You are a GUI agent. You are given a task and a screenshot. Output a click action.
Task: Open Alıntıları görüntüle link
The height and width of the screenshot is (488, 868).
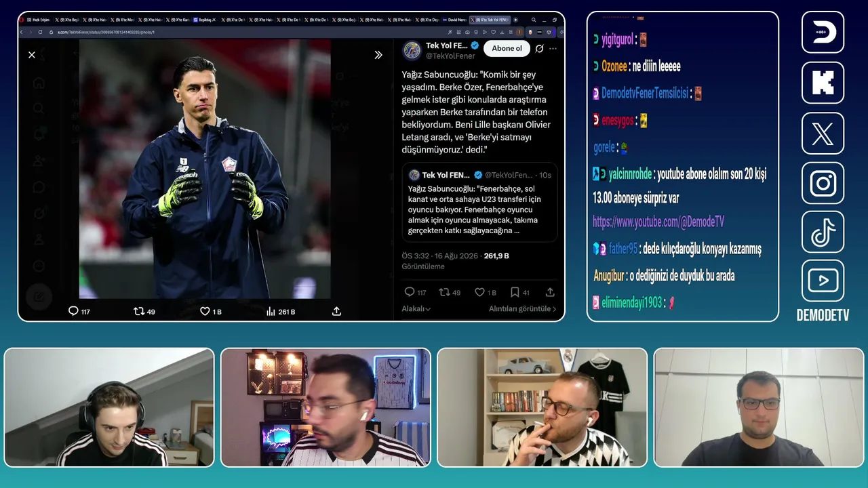click(522, 309)
